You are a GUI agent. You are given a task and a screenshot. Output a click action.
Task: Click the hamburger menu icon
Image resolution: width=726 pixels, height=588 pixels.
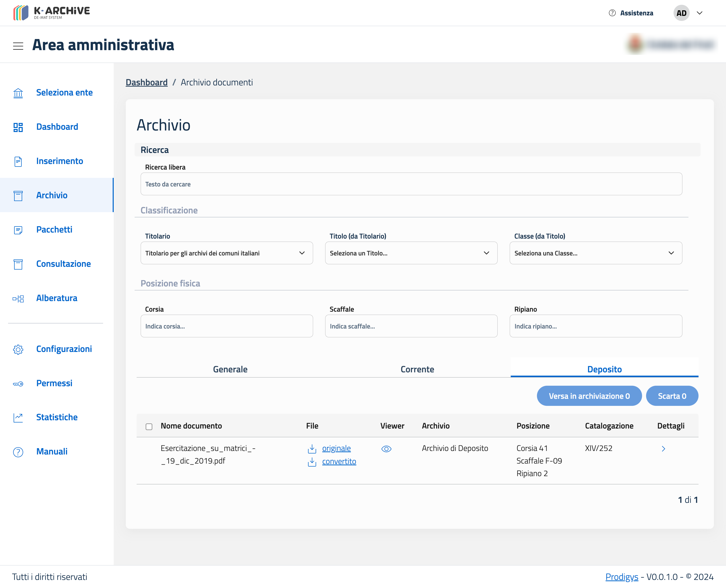(x=18, y=46)
